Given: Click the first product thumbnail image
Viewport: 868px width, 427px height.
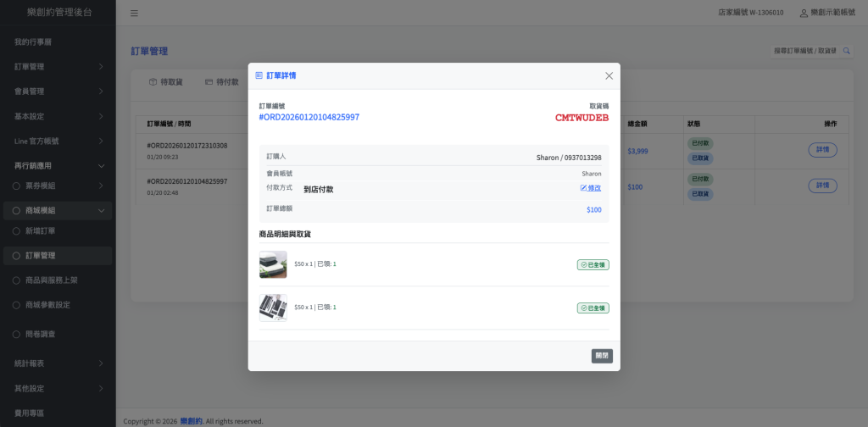Looking at the screenshot, I should click(x=273, y=264).
